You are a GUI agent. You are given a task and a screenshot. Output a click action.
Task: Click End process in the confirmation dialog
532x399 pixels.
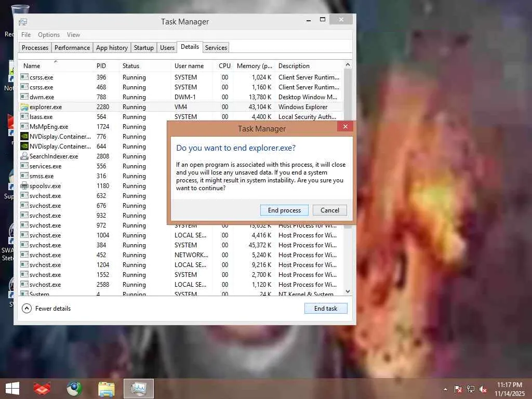[x=284, y=210]
